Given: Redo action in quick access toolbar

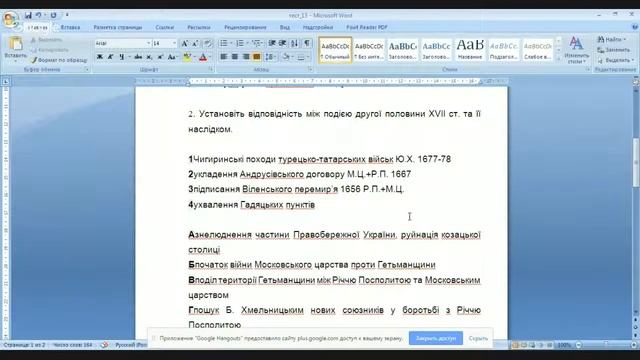Looking at the screenshot, I should [x=53, y=16].
